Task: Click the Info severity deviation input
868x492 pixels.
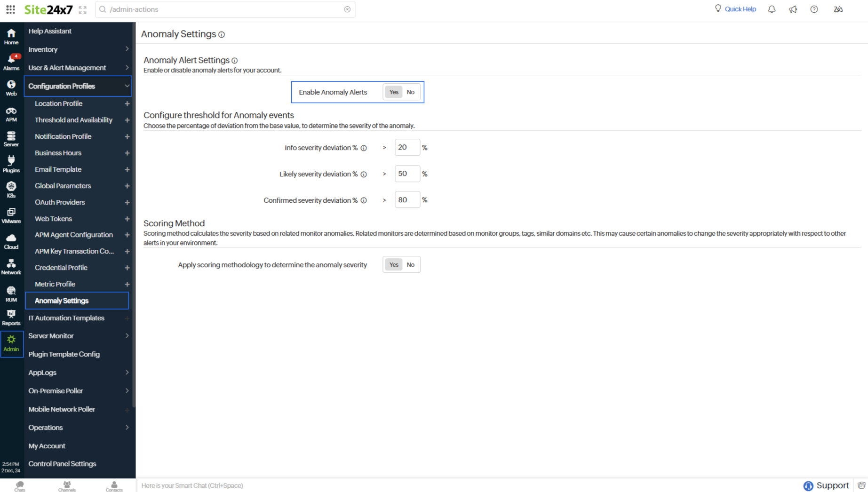Action: 407,147
